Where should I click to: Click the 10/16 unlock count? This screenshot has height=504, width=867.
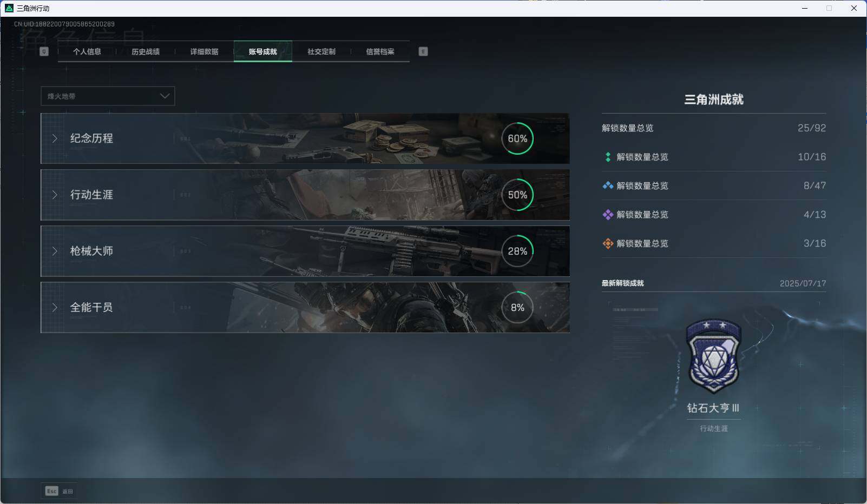click(x=812, y=157)
